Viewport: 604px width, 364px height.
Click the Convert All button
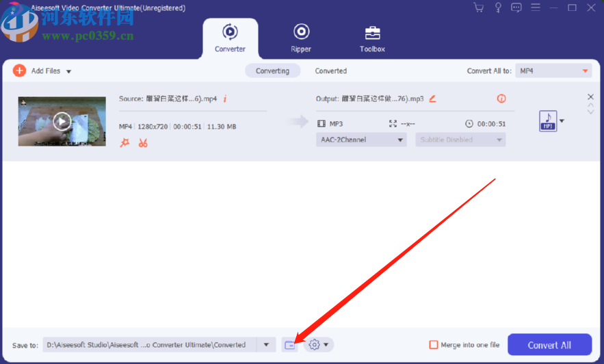(549, 345)
